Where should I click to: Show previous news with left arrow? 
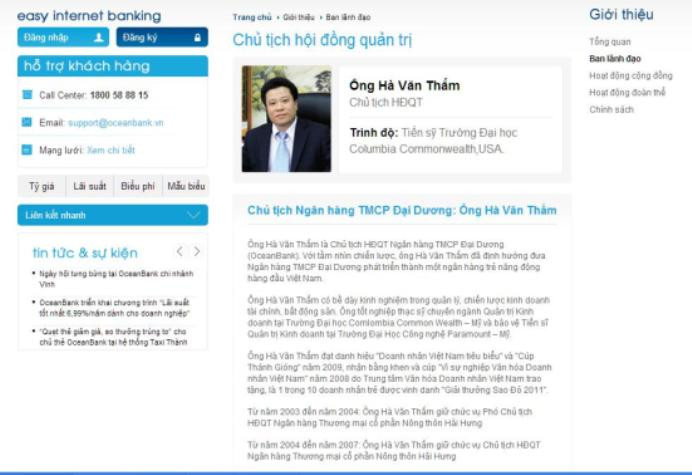point(180,252)
